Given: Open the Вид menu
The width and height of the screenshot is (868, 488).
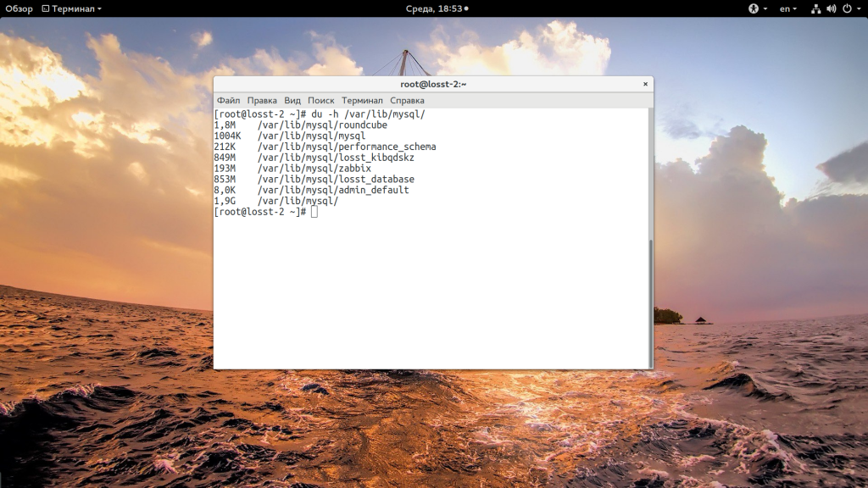Looking at the screenshot, I should (x=292, y=100).
